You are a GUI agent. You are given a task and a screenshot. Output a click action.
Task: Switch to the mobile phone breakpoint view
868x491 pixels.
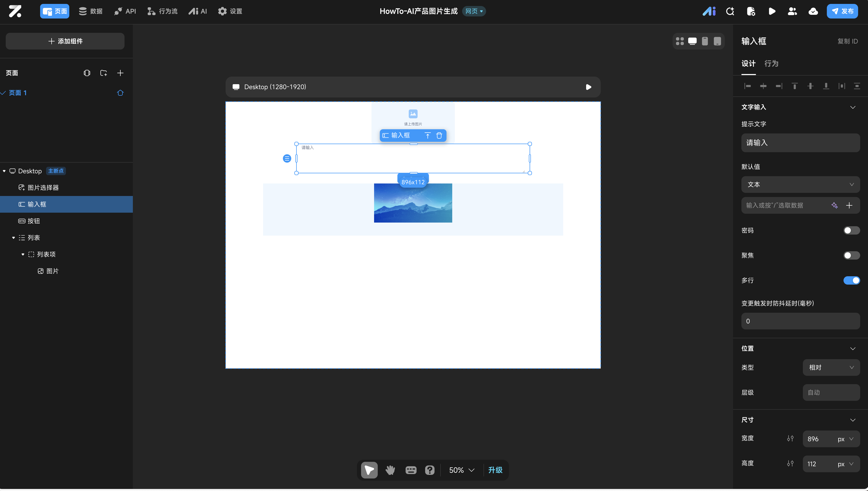[704, 41]
